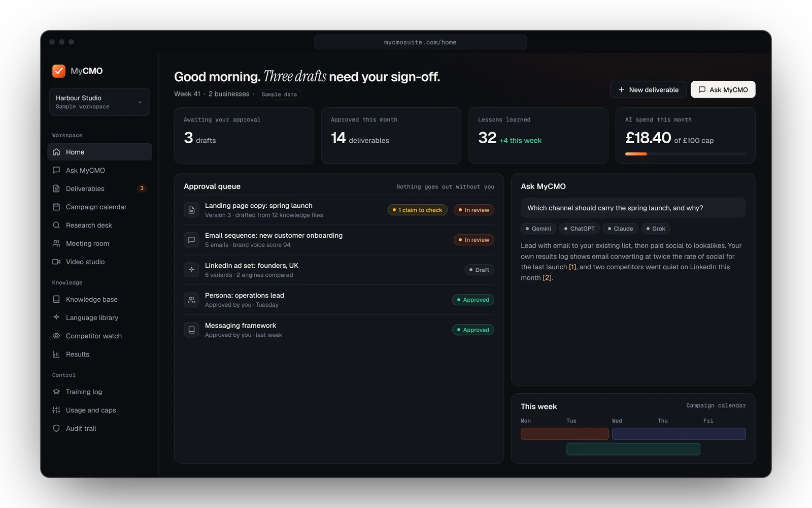Click the Competitor watch eye icon
The height and width of the screenshot is (508, 812).
point(56,336)
